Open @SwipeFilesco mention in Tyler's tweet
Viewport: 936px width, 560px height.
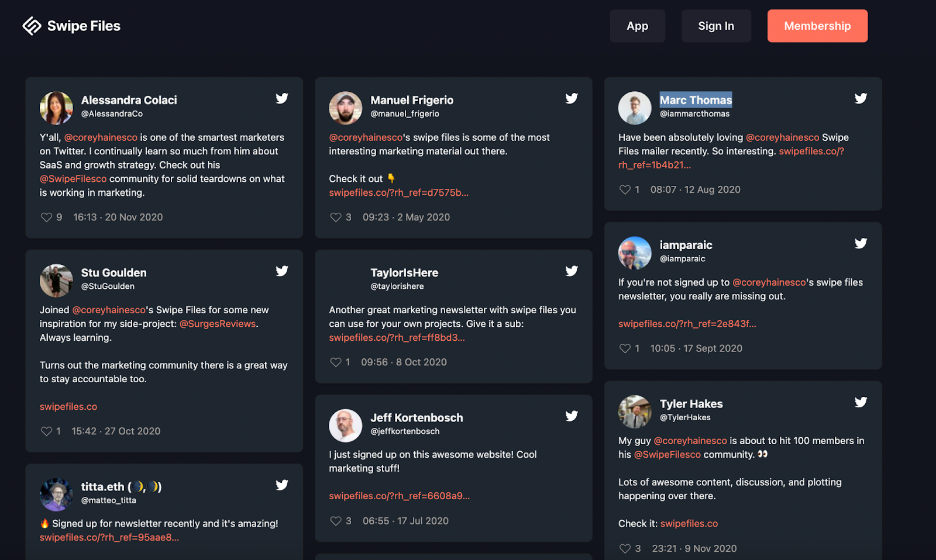(667, 455)
